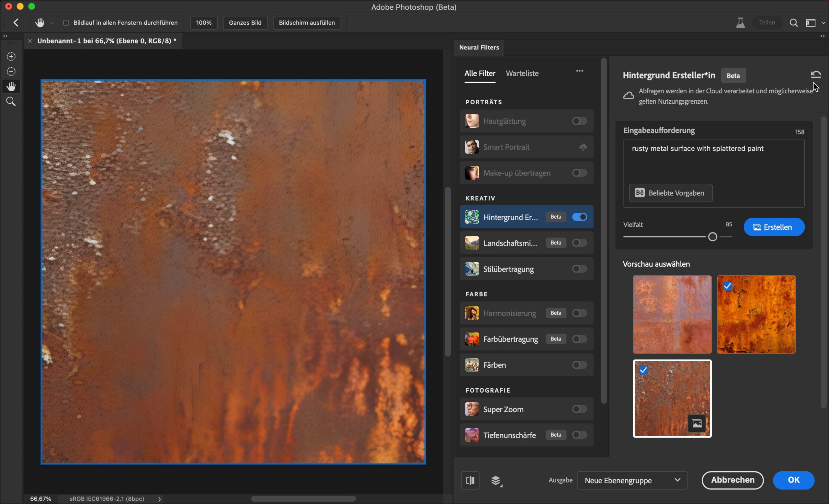Adjust the Vielfalt slider handle
Screen dimensions: 829x504
[712, 237]
